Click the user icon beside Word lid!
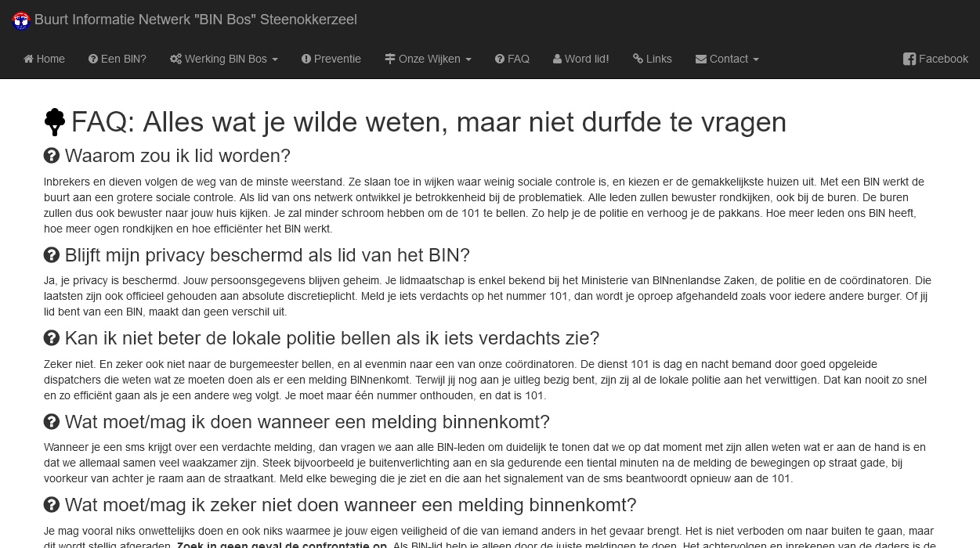This screenshot has height=548, width=980. [x=557, y=59]
